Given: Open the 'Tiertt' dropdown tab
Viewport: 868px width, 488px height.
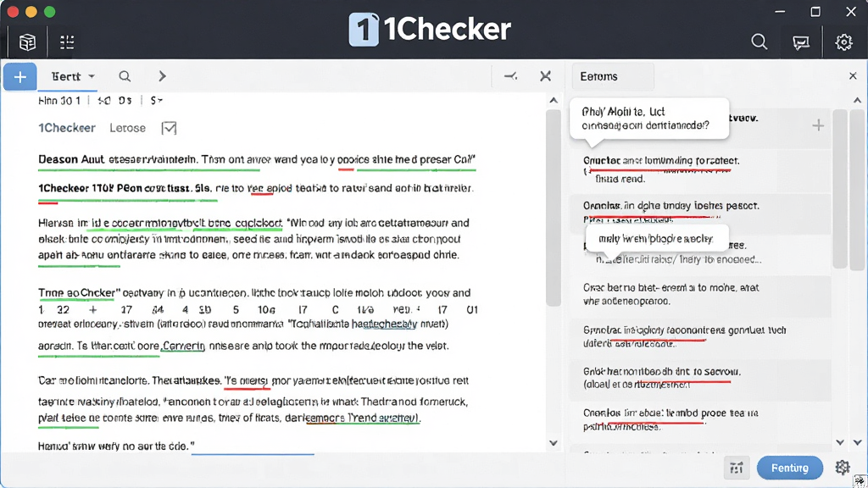Looking at the screenshot, I should coord(73,76).
